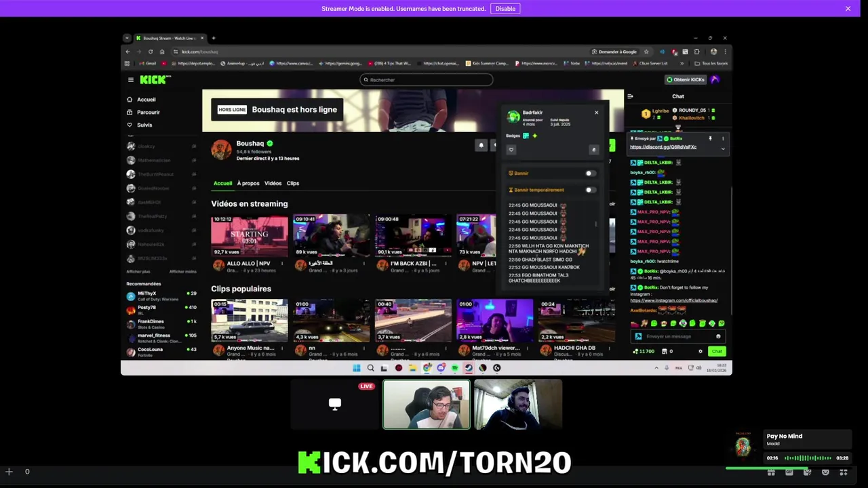Open Steam from the shared taskbar

click(469, 368)
